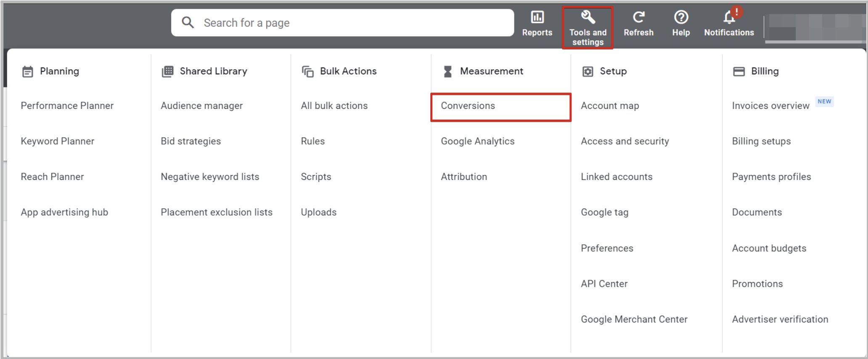The height and width of the screenshot is (359, 868).
Task: Select Reach Planner
Action: pos(53,177)
